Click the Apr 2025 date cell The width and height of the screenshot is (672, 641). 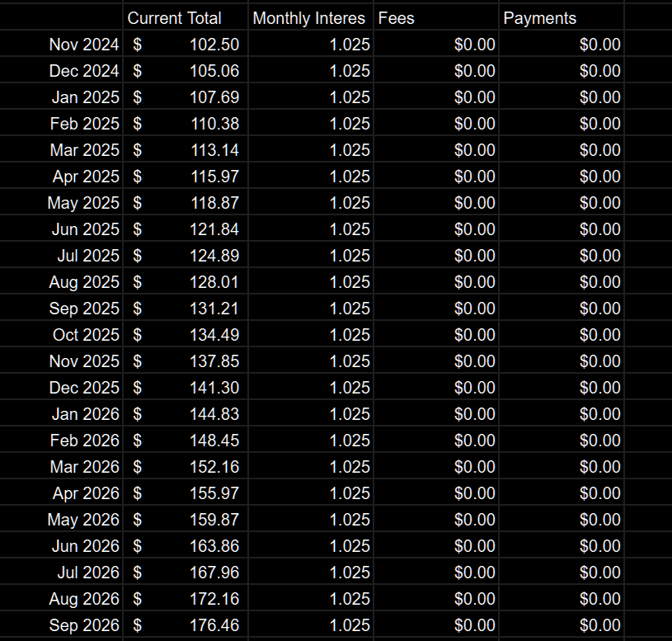[61, 177]
